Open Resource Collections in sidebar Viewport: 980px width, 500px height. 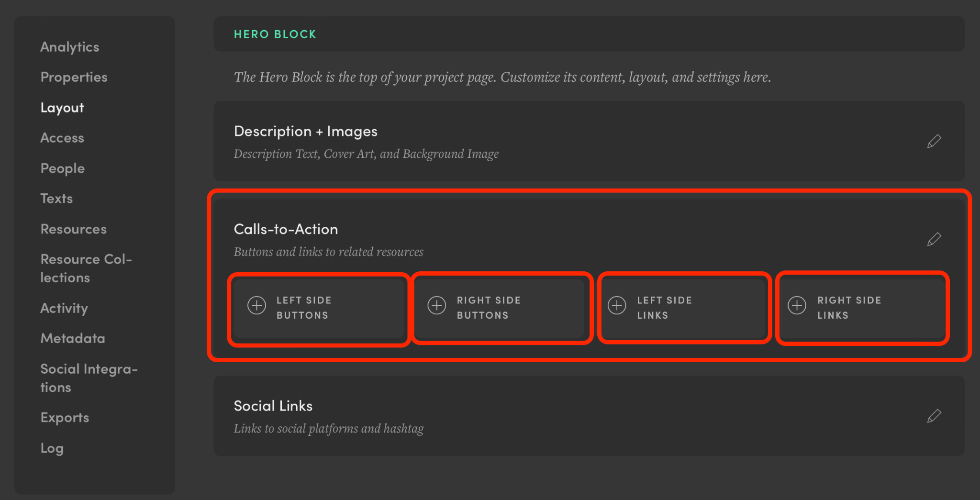86,268
